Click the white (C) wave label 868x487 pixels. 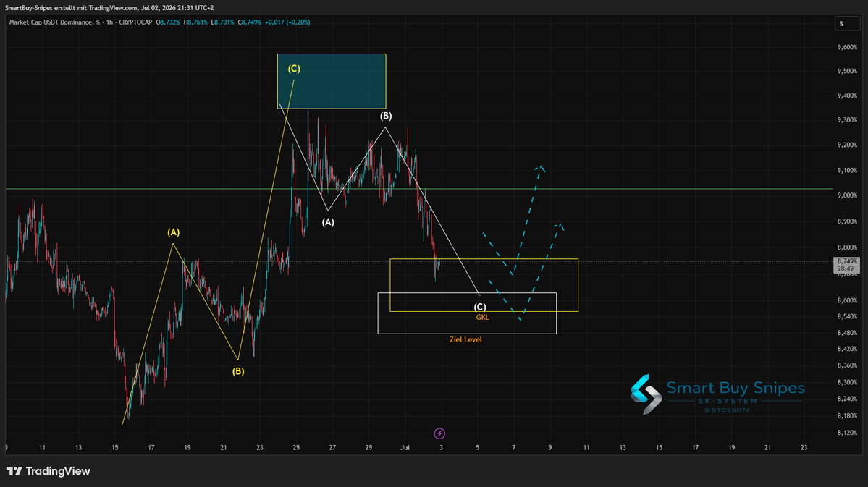click(x=480, y=307)
